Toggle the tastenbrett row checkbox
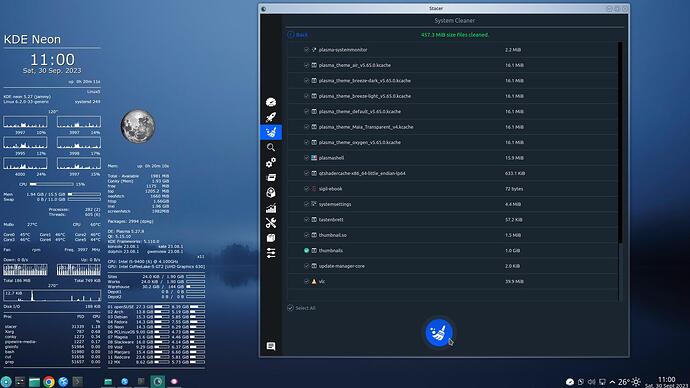The image size is (690, 388). tap(306, 220)
